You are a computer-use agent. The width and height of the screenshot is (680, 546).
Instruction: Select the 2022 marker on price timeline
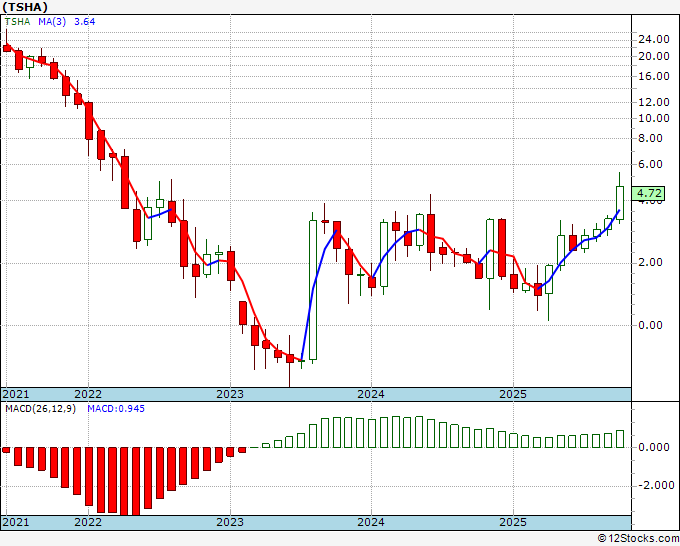[x=88, y=394]
